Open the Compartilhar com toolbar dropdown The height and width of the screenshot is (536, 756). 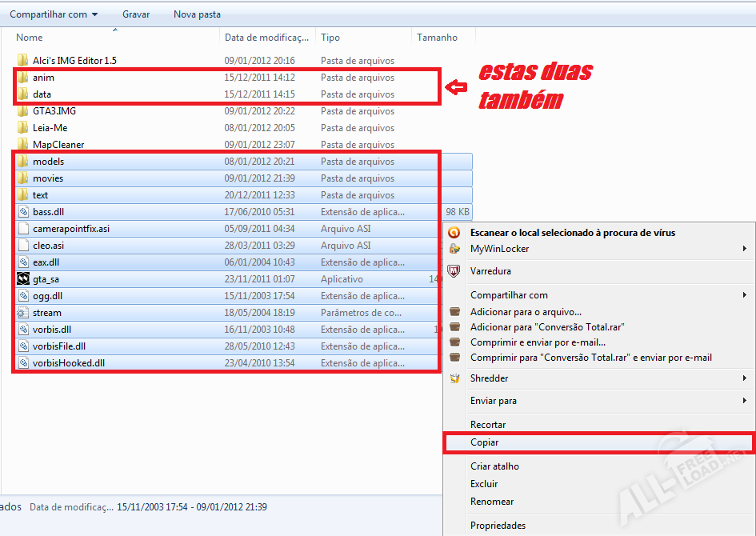pos(54,14)
